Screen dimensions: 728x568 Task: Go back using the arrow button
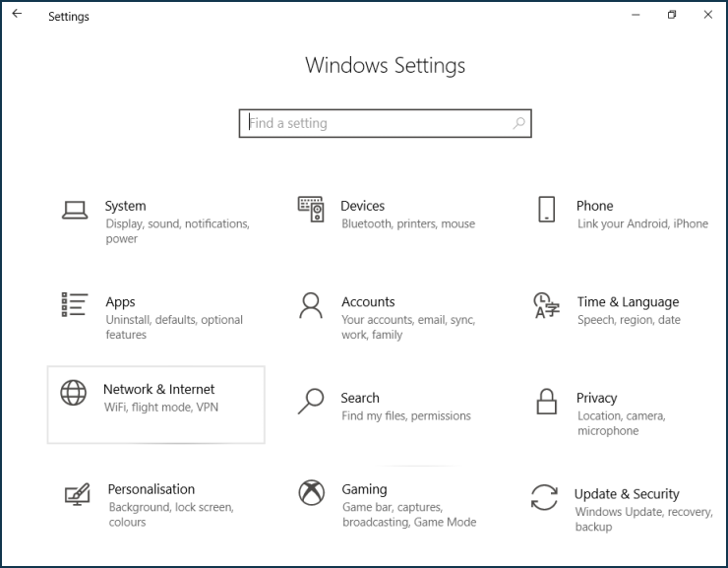point(17,14)
